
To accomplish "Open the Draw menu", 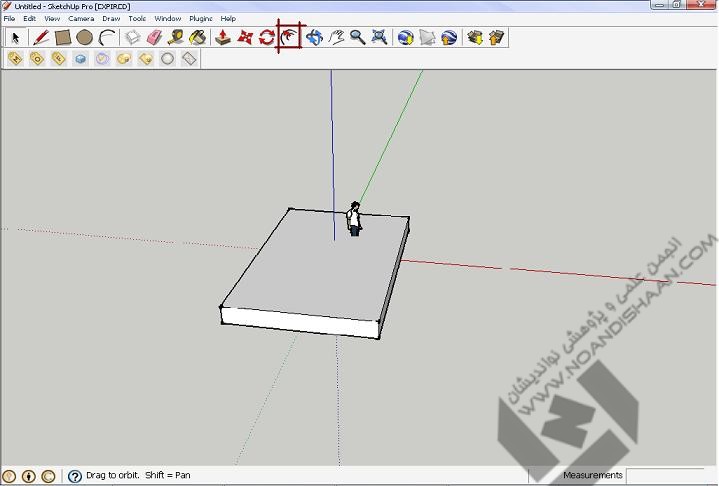I will tap(111, 18).
